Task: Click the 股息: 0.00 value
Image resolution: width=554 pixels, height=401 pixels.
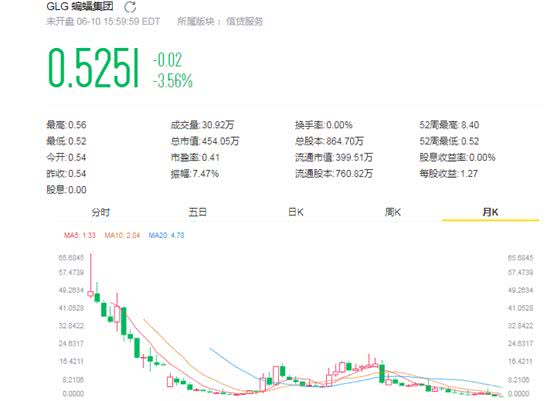Action: click(x=66, y=190)
